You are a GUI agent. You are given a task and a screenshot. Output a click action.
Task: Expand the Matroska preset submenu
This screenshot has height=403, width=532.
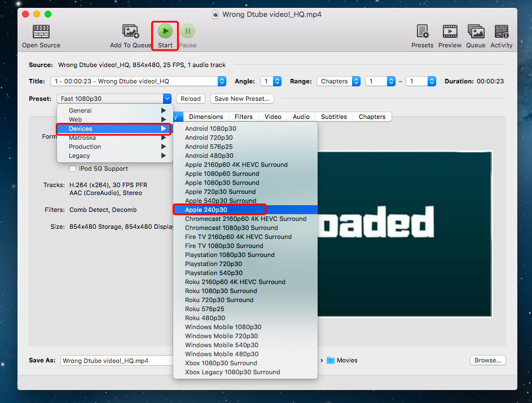[x=115, y=138]
